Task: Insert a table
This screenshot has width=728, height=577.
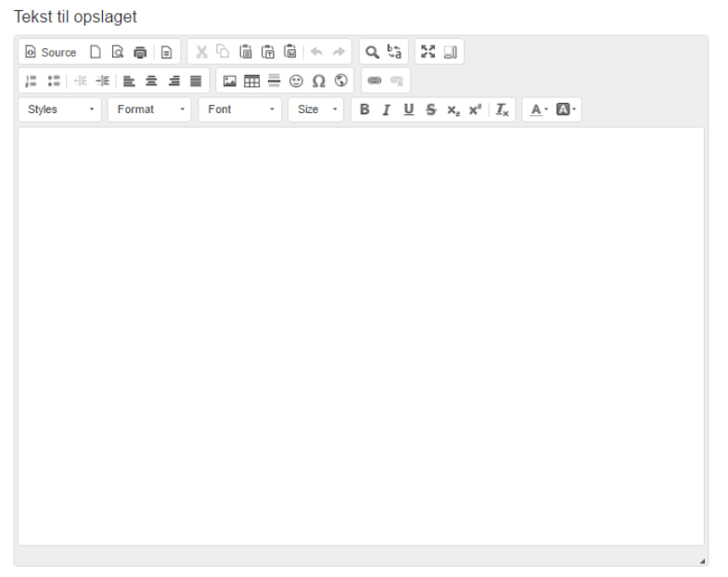Action: [251, 81]
